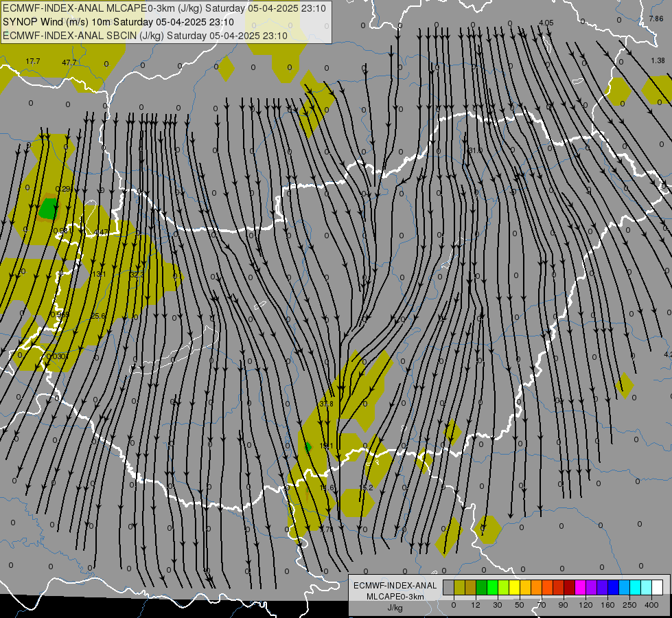Viewport: 672px width, 618px height.
Task: Click the 32.3 value on the map
Action: [137, 275]
